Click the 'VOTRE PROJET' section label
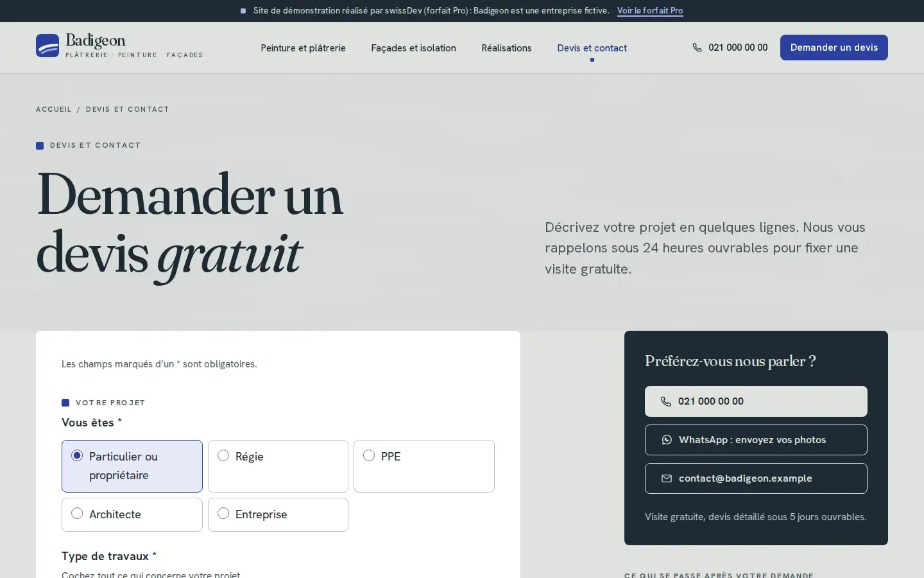Viewport: 924px width, 578px height. [x=110, y=403]
